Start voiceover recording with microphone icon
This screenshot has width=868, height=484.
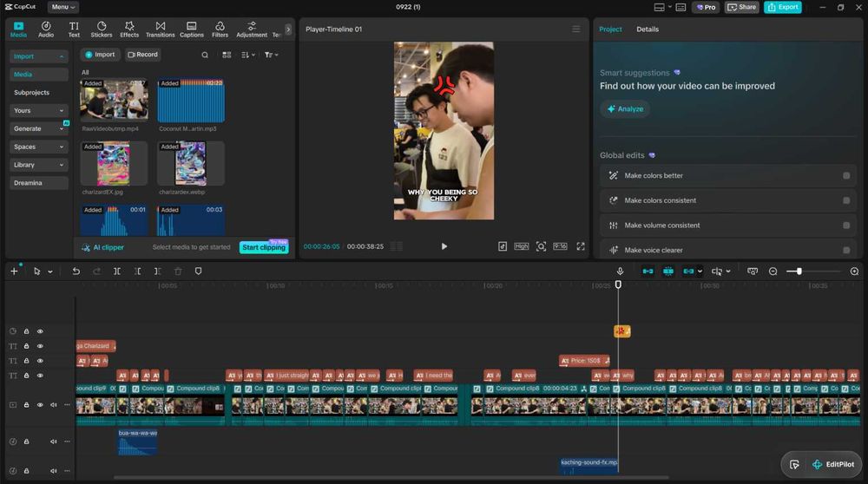620,271
